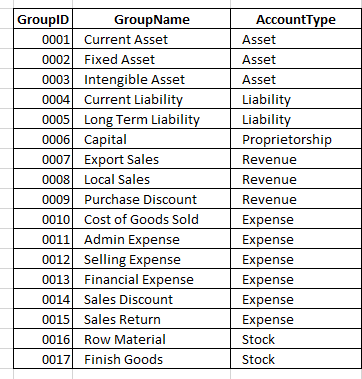
Task: Click the Intengible Asset cell
Action: (x=151, y=79)
